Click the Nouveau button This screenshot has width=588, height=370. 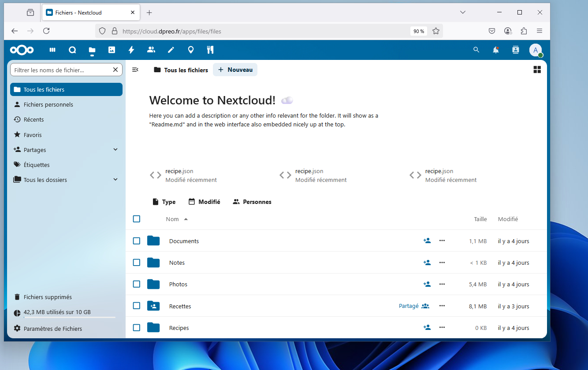(235, 70)
